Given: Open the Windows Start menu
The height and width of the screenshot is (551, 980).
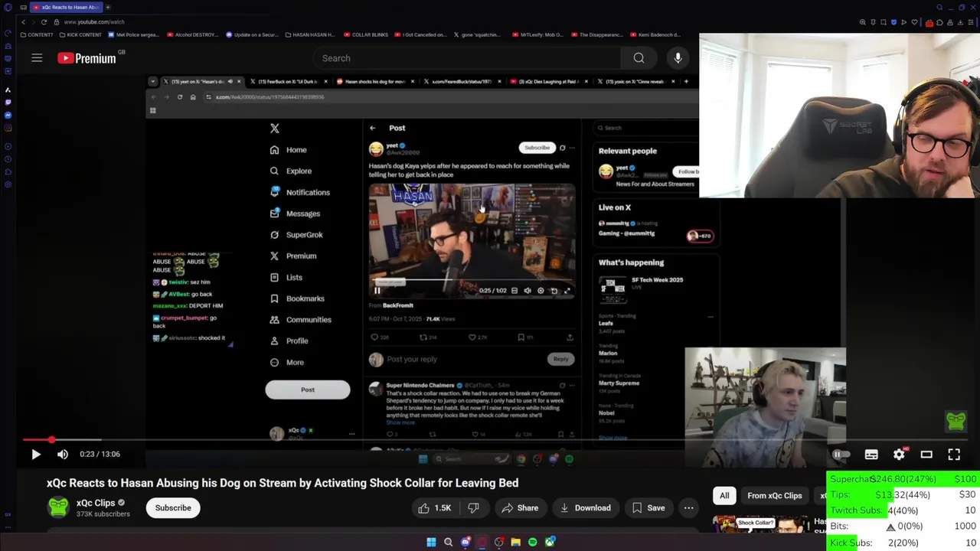Looking at the screenshot, I should pos(431,542).
